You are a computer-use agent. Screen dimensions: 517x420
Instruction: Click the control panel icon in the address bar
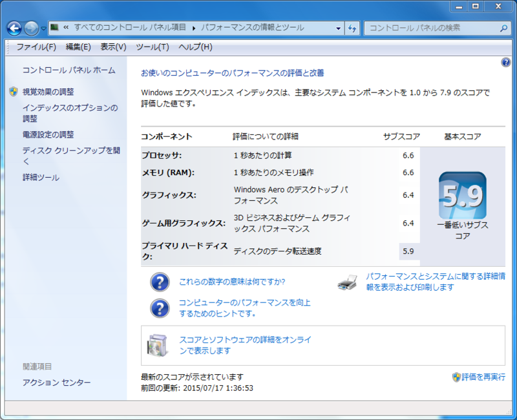click(x=55, y=27)
